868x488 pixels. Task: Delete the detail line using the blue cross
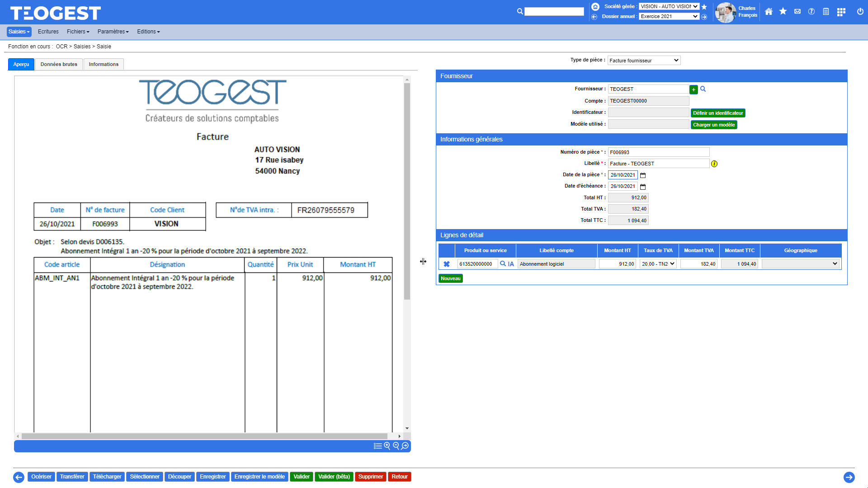coord(447,263)
